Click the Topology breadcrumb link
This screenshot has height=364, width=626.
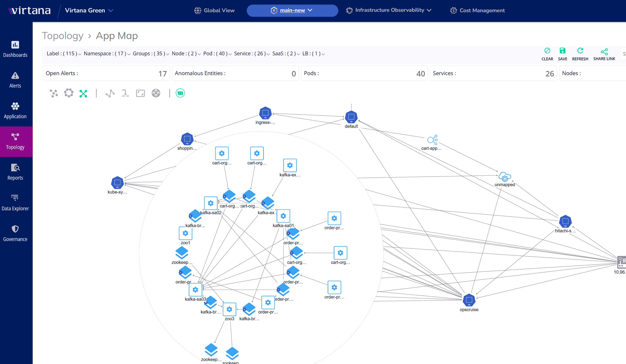pos(63,36)
